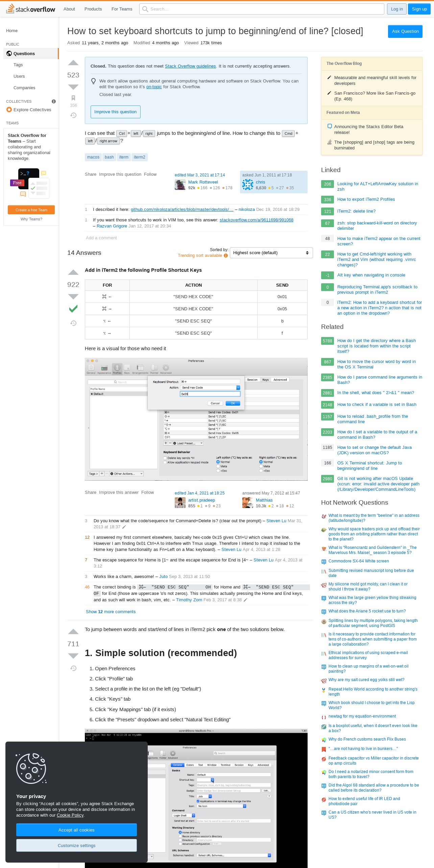Viewport: 434px width, 868px height.
Task: Click Mark Rotteveel's avatar
Action: coord(180,185)
